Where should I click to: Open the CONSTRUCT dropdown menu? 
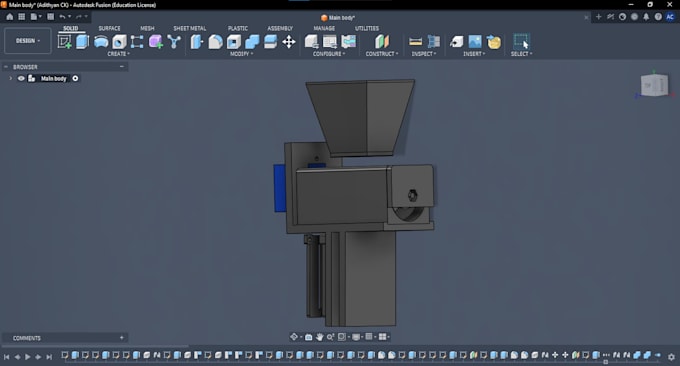click(x=382, y=54)
